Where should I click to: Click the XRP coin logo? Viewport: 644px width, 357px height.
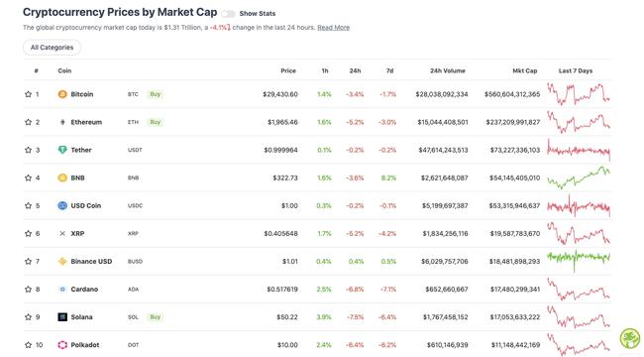point(62,234)
